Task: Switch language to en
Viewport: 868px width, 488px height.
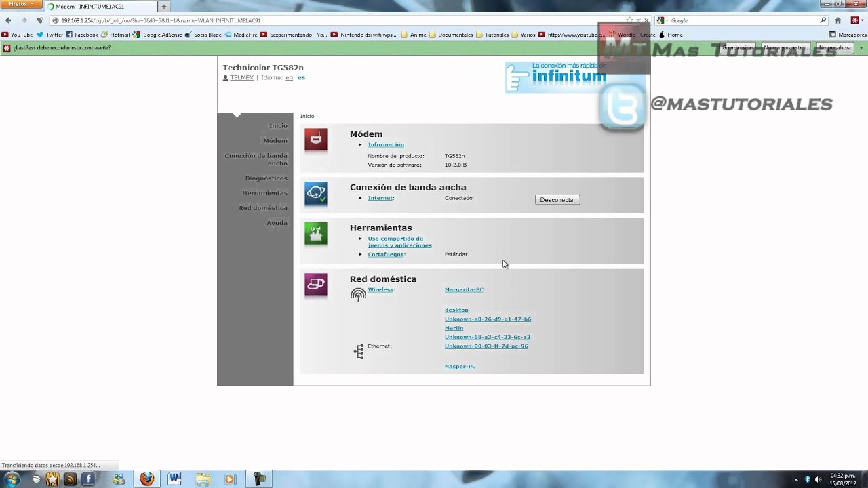Action: pos(289,78)
